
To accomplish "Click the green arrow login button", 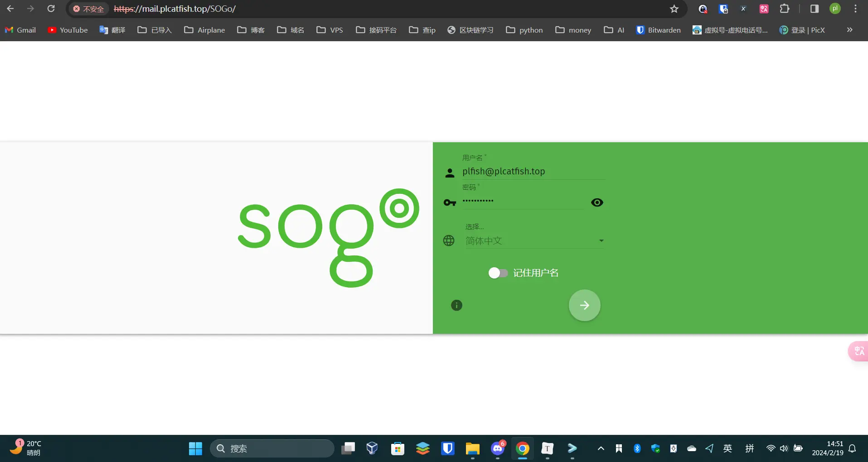I will coord(584,305).
